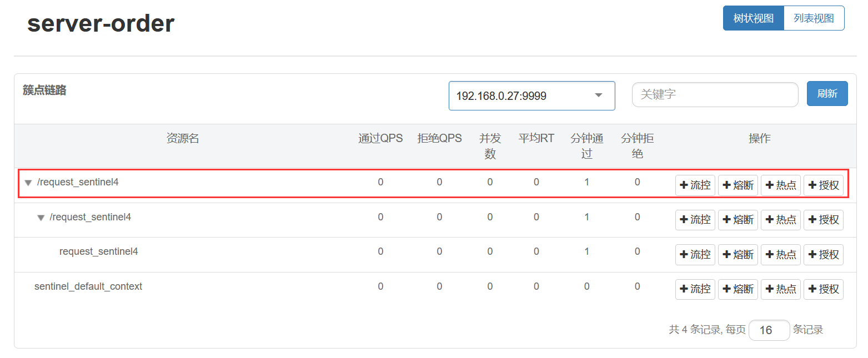Image resolution: width=868 pixels, height=358 pixels.
Task: Add authorization (授权) rule for first /request_sentinel4 row
Action: 823,185
